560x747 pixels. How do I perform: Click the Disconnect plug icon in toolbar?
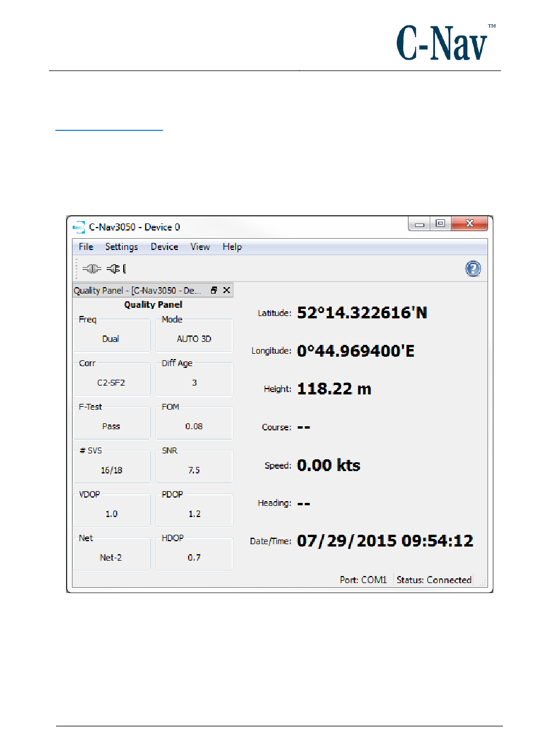[116, 269]
